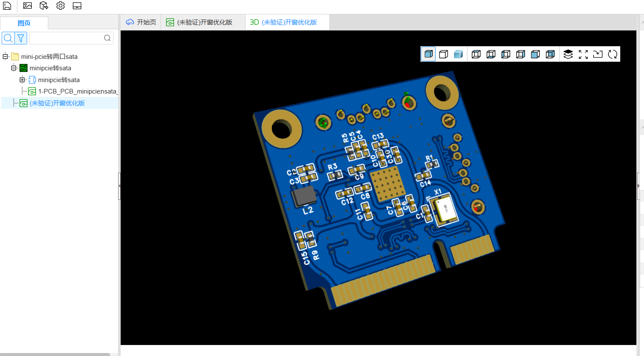Switch to the cube view with left face highlighted
The image size is (644, 356).
point(506,54)
